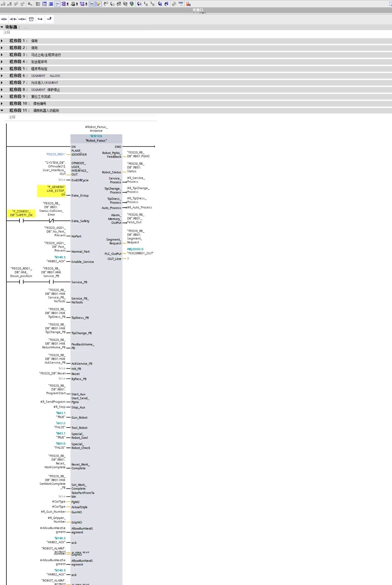The height and width of the screenshot is (585, 392).
Task: Expand network 1 停用
Action: (2, 41)
